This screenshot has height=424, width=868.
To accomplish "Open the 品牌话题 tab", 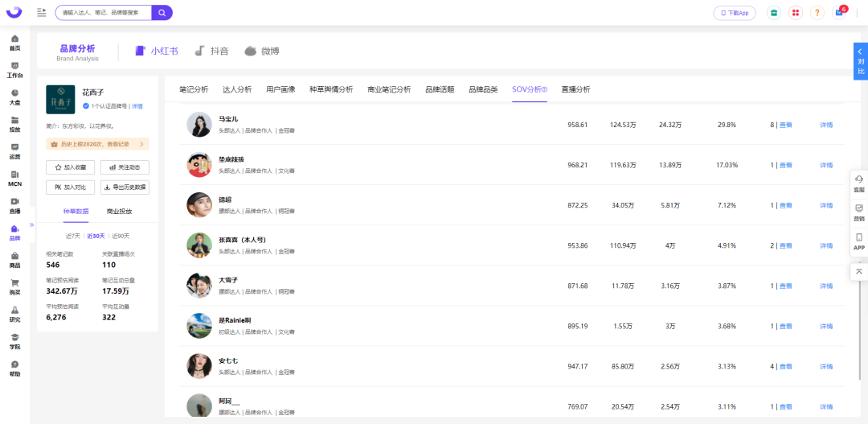I will (x=440, y=89).
